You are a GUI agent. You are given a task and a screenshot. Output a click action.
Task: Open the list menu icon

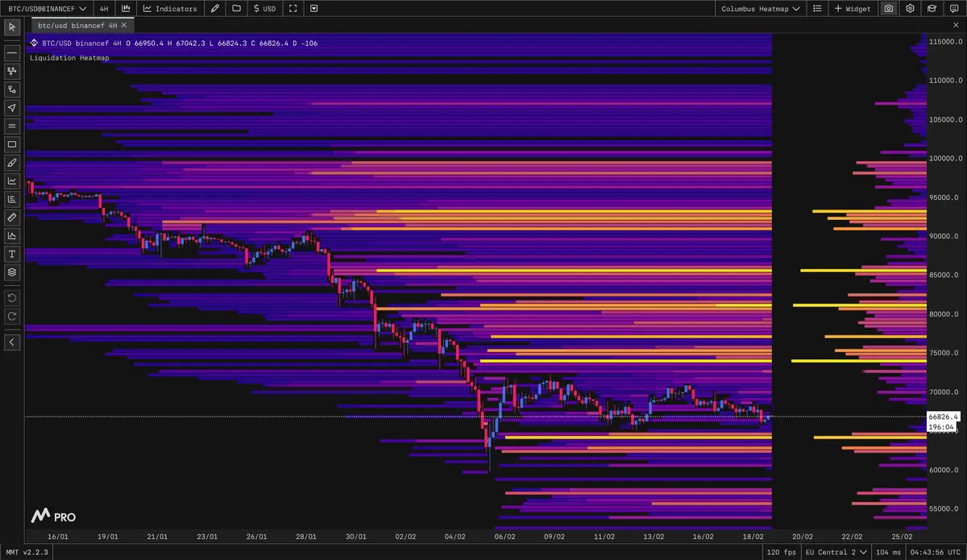point(817,8)
